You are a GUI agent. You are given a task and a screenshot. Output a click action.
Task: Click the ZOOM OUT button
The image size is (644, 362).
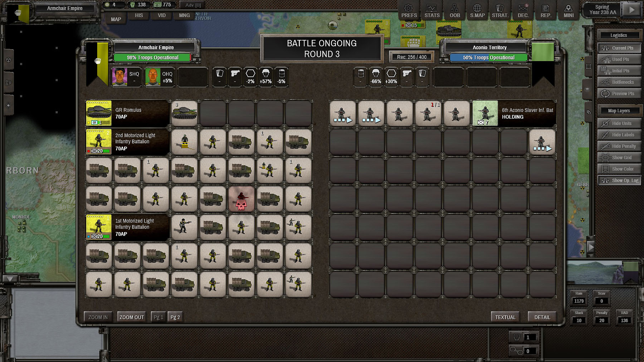[132, 317]
